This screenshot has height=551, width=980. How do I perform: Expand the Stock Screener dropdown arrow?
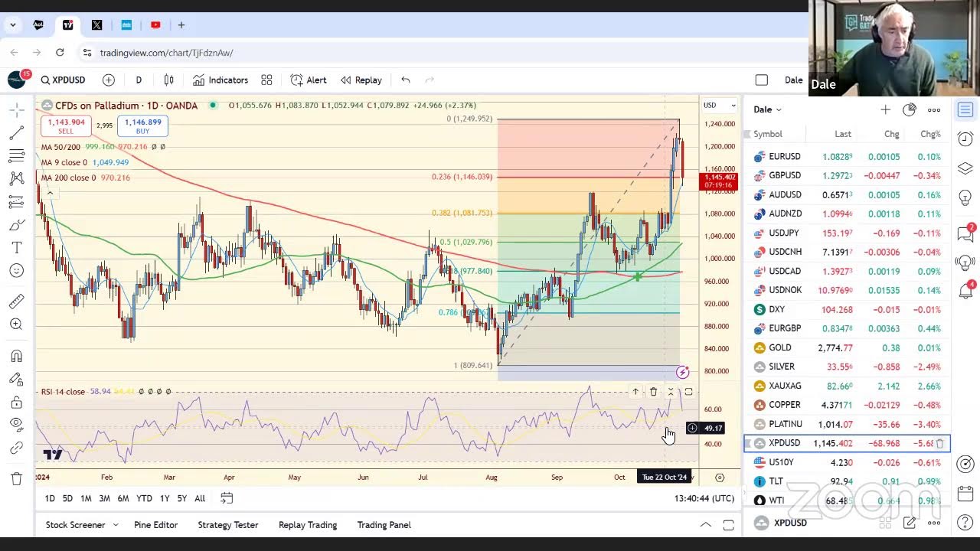(116, 525)
